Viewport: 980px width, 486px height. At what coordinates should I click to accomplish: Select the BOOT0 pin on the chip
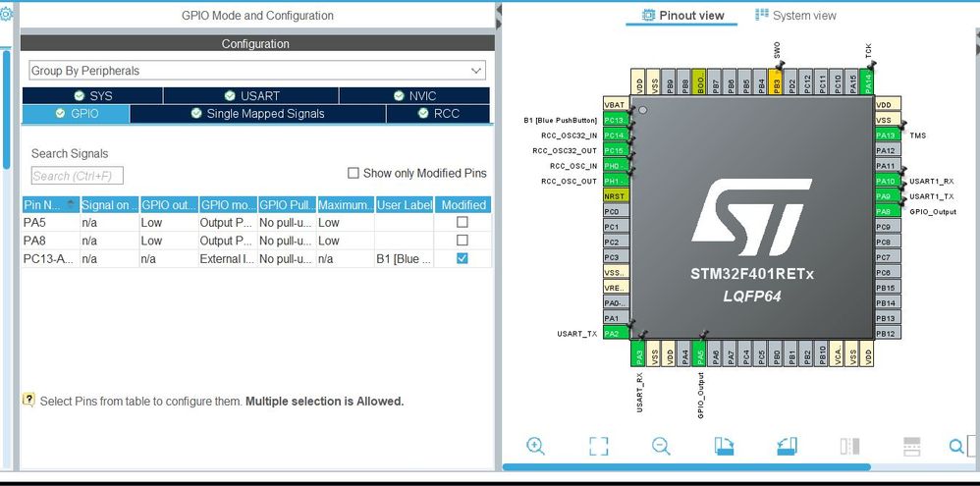coord(699,81)
